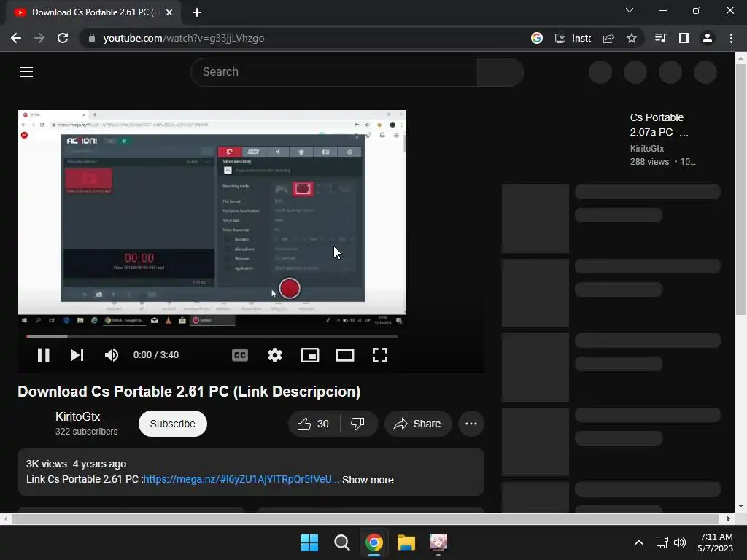This screenshot has width=747, height=560.
Task: Toggle closed captions (CC)
Action: point(239,355)
